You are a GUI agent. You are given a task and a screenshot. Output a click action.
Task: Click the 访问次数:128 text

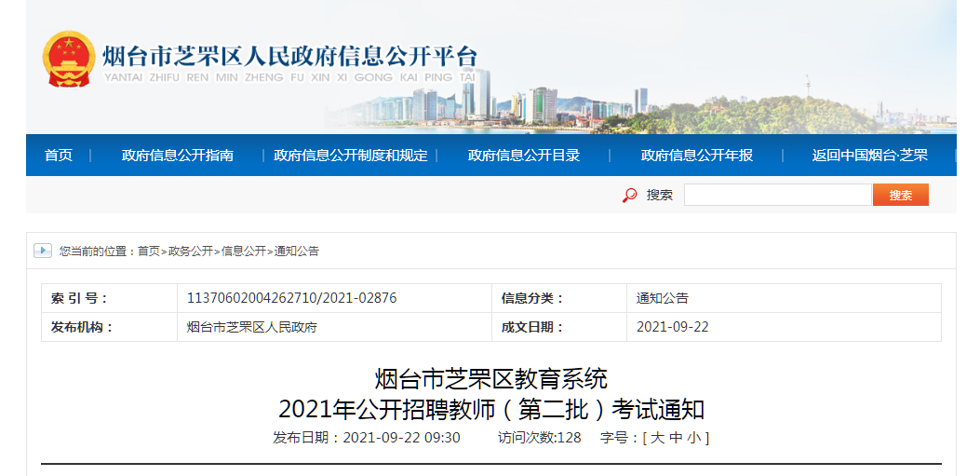[540, 438]
